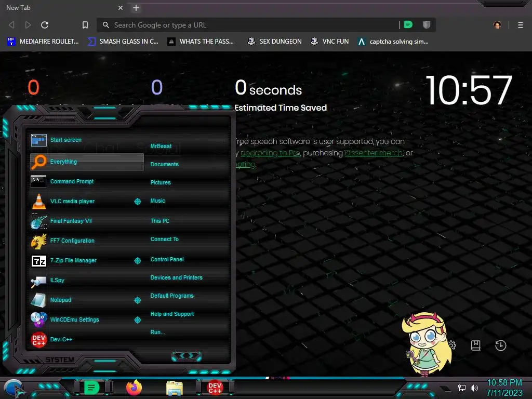
Task: Launch Everything search from start menu
Action: [87, 162]
